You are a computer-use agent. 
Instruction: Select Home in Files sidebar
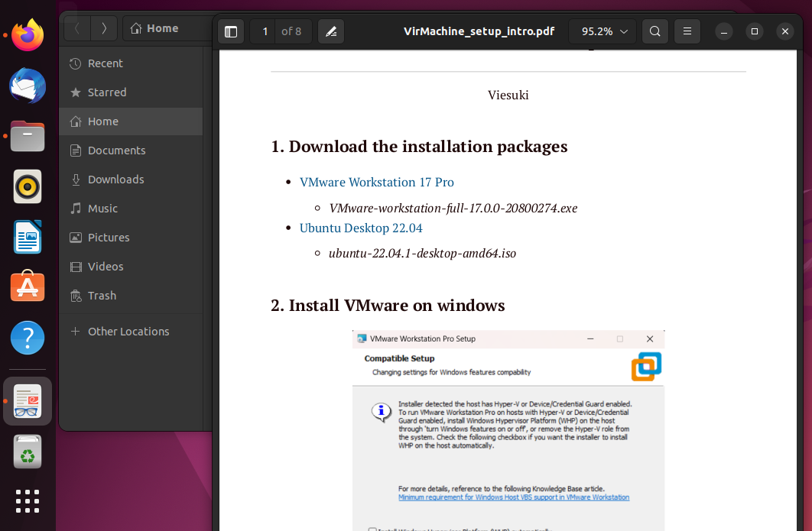click(131, 121)
